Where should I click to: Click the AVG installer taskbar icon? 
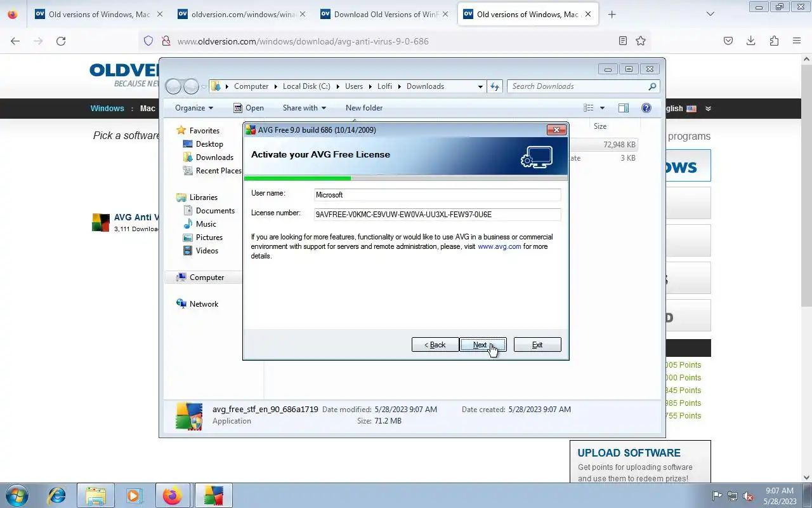(213, 495)
